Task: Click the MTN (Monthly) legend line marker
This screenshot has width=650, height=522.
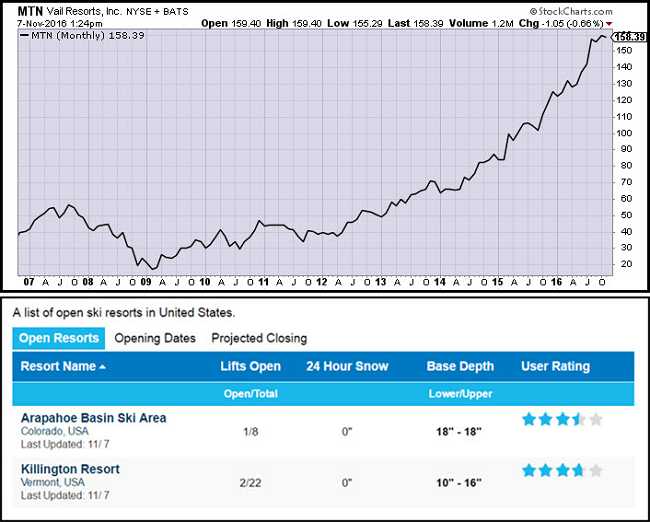Action: tap(24, 34)
